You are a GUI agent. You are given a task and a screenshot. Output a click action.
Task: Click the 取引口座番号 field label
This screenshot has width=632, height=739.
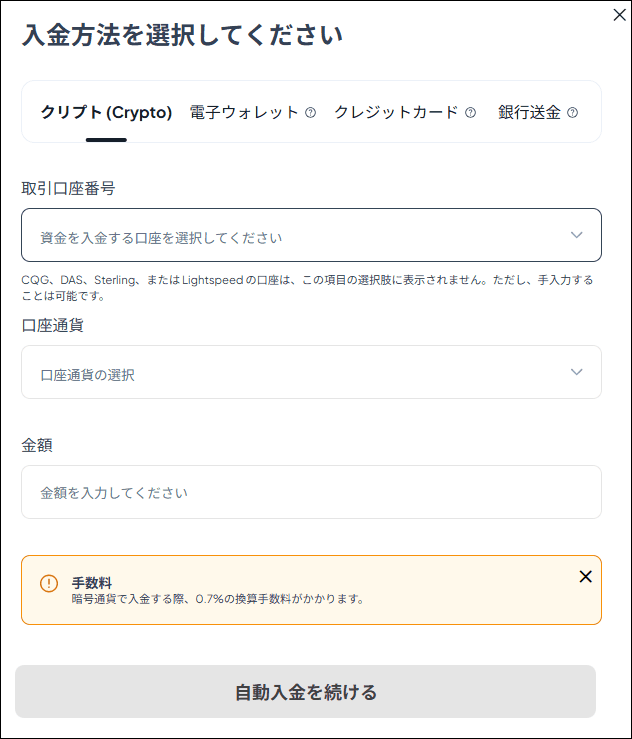68,188
